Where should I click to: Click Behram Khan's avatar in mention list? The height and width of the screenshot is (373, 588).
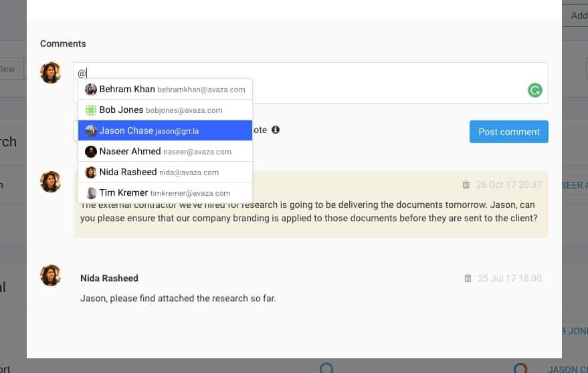tap(91, 90)
